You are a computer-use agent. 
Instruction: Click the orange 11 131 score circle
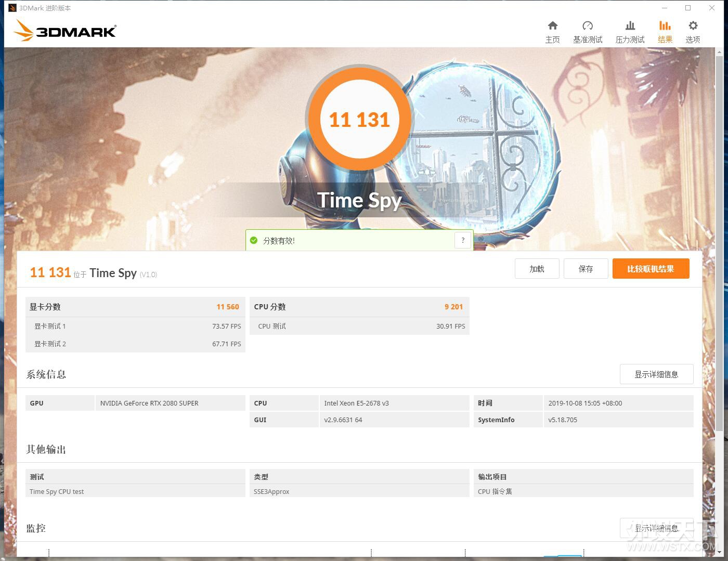tap(359, 120)
